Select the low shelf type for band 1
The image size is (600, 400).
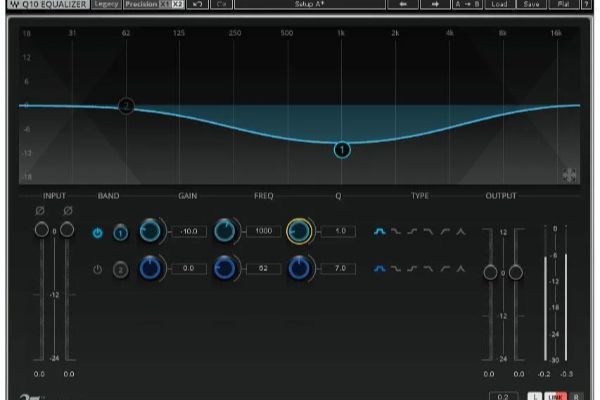pos(396,232)
